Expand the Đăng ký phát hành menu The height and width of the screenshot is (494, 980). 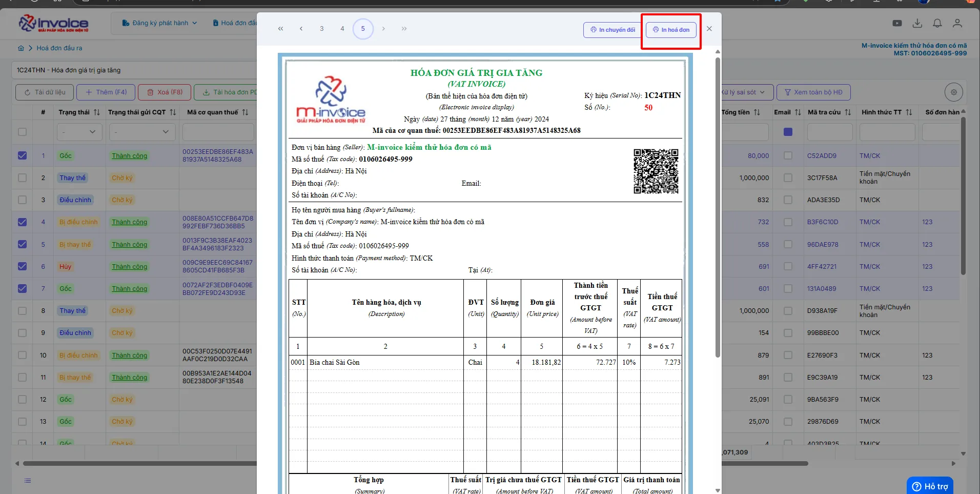coord(159,23)
